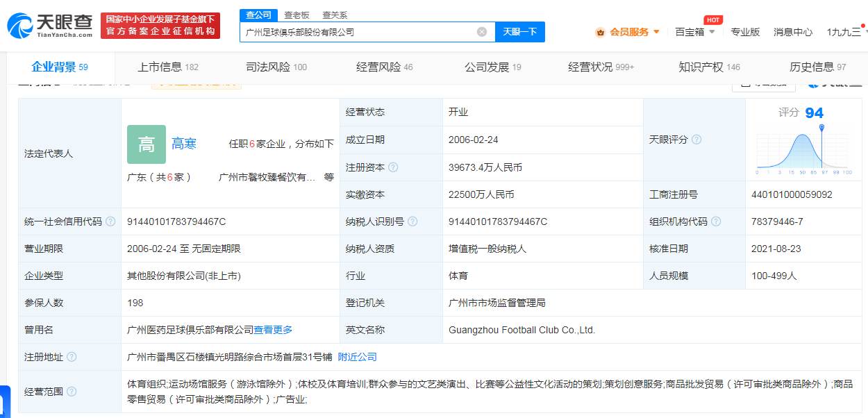868x418 pixels.
Task: Click the 广东（共6家） region text
Action: click(x=160, y=177)
